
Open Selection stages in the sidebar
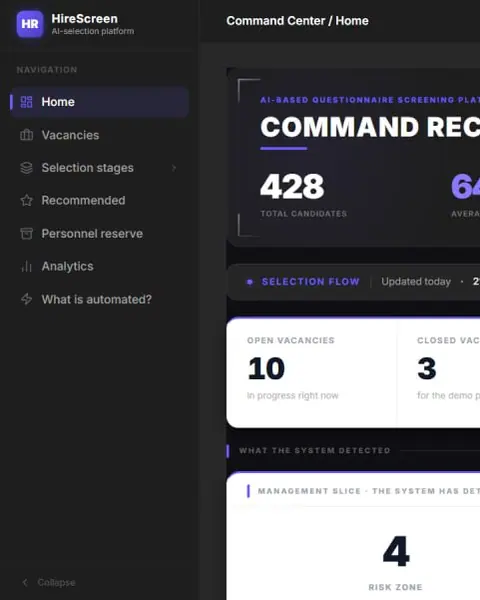(100, 168)
